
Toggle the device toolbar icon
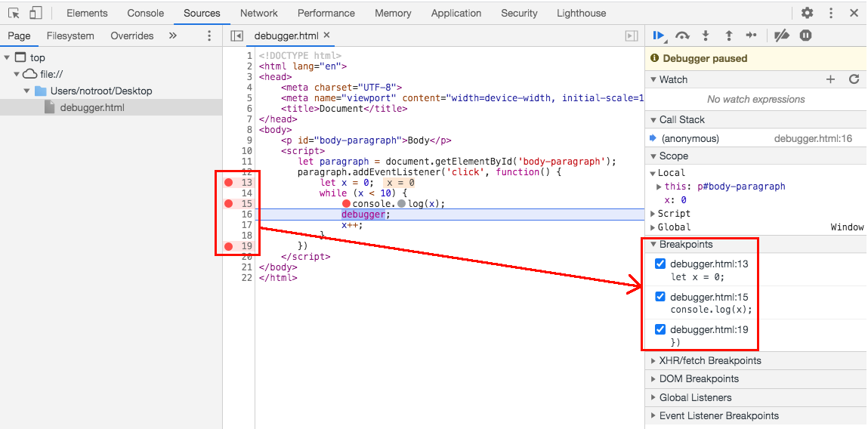click(x=36, y=13)
